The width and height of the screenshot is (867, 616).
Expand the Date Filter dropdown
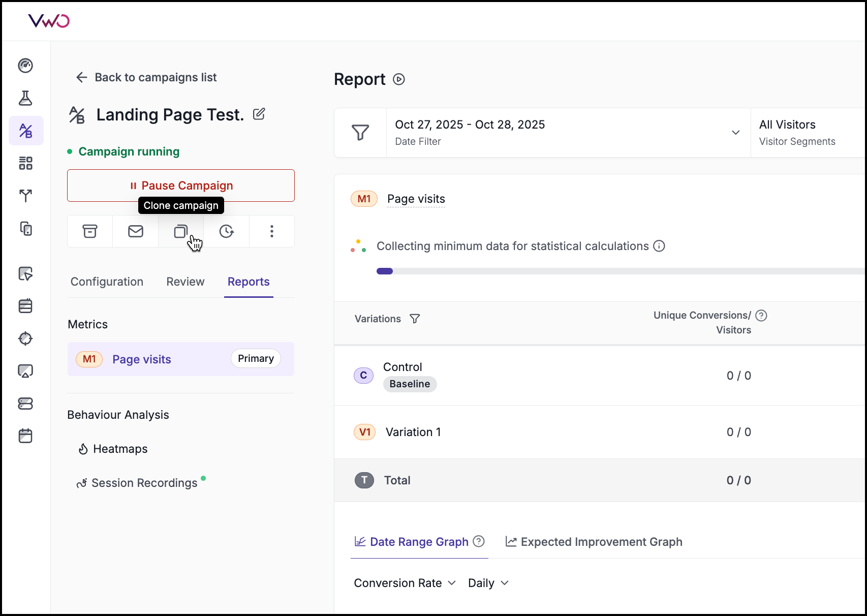735,133
